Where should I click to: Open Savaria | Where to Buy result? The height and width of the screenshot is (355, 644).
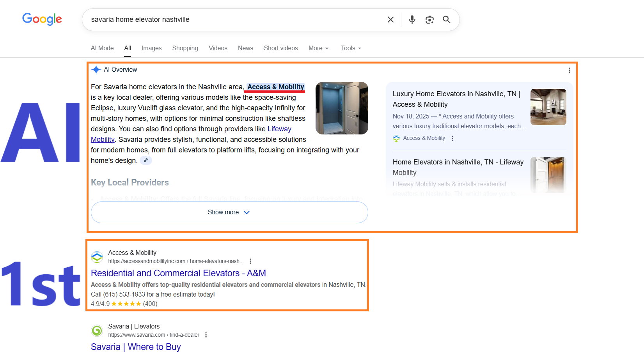(x=136, y=347)
